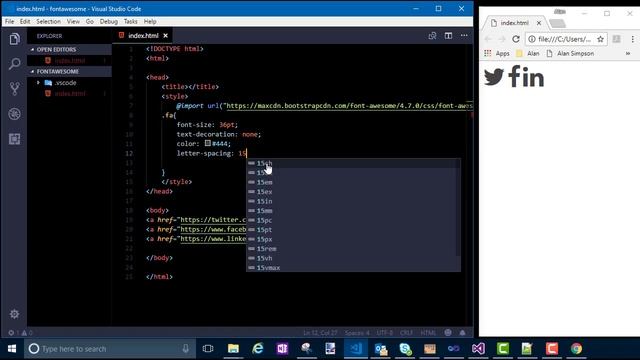Click the Windows taskbar search box

[x=110, y=349]
